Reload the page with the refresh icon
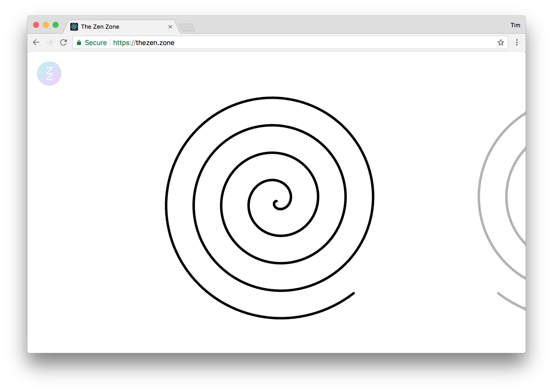The width and height of the screenshot is (553, 392). (x=63, y=43)
